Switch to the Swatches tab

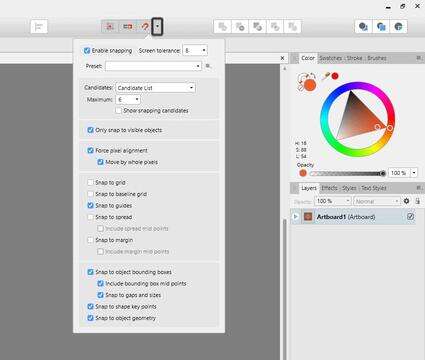click(x=331, y=58)
